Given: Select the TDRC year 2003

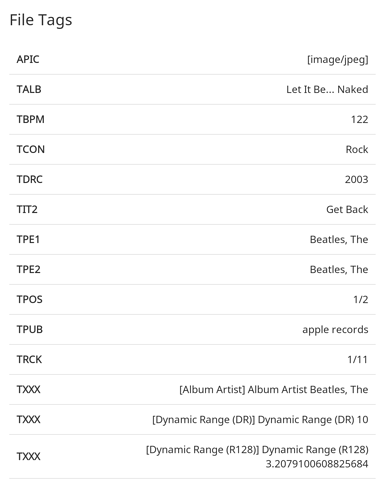Looking at the screenshot, I should point(356,179).
